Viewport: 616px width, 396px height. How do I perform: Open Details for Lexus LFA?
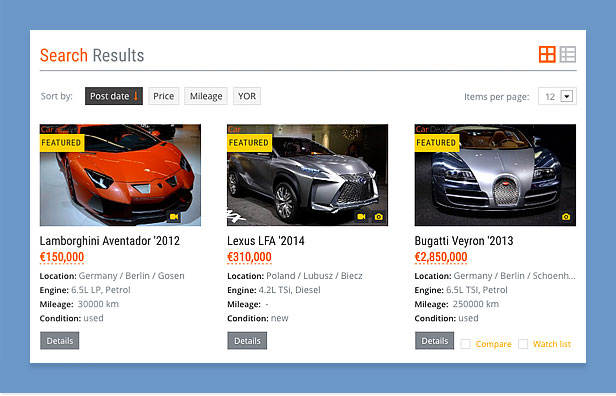point(247,341)
